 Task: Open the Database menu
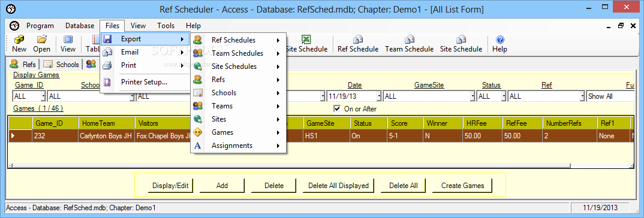pyautogui.click(x=80, y=26)
